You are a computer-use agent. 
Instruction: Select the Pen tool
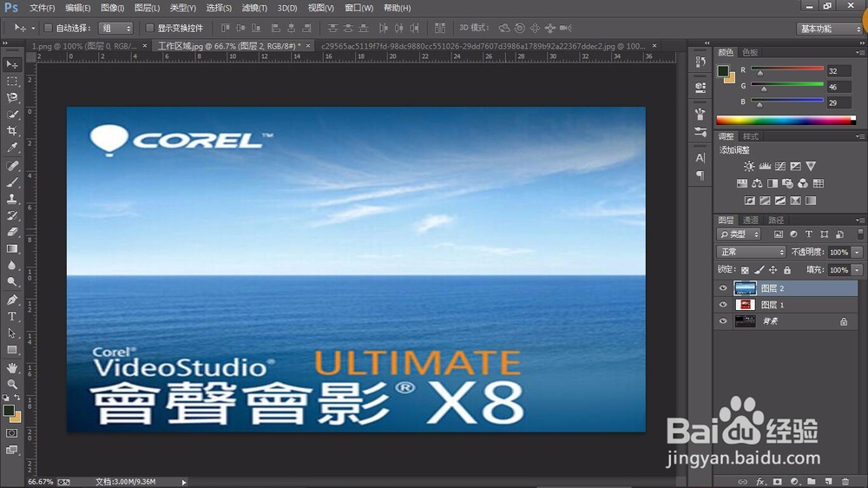point(11,300)
